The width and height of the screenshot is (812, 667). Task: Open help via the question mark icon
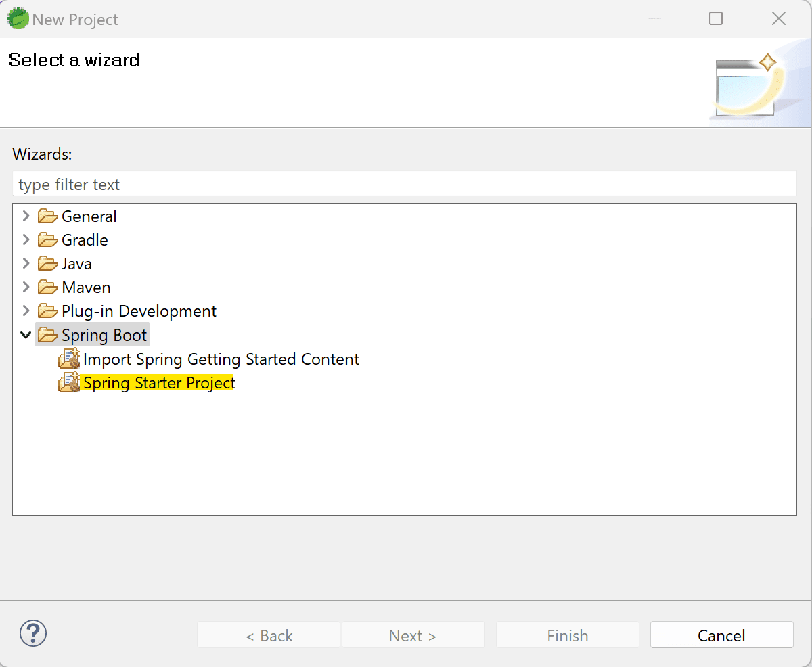point(32,635)
